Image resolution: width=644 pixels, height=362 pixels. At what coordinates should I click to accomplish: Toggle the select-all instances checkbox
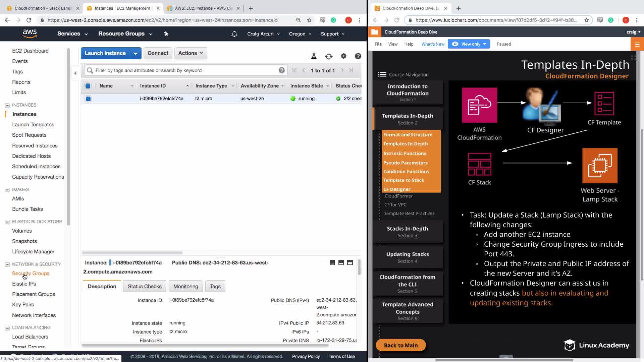pos(88,86)
